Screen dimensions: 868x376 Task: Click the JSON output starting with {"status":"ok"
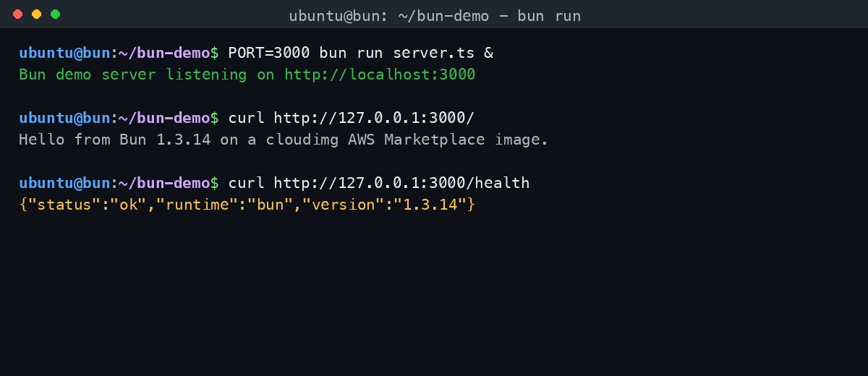point(247,205)
